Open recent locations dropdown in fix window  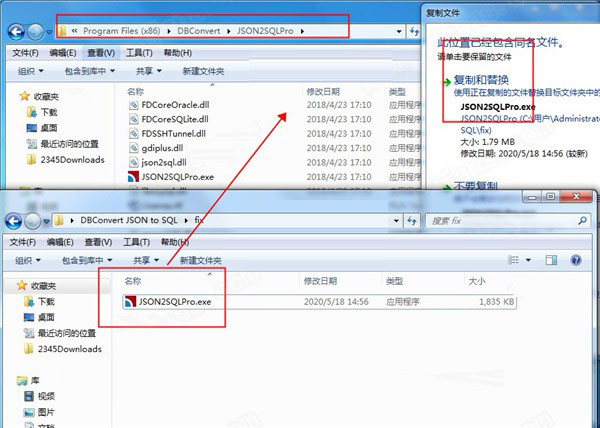46,221
